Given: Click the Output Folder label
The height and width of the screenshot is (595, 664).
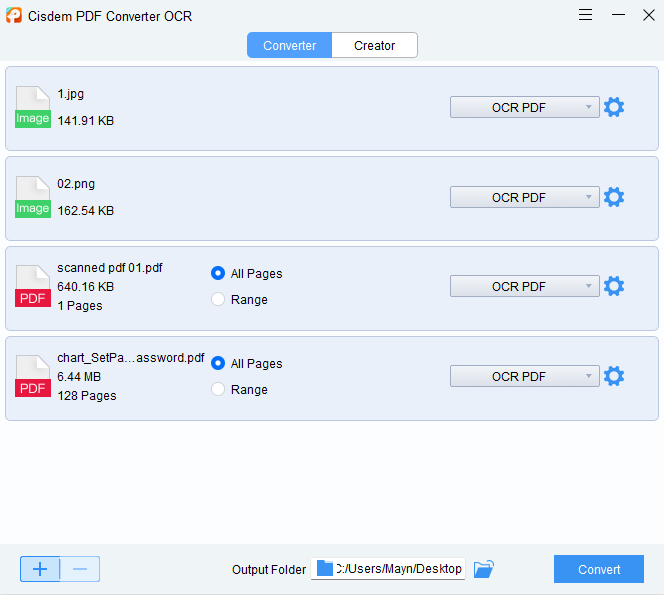Looking at the screenshot, I should (269, 570).
